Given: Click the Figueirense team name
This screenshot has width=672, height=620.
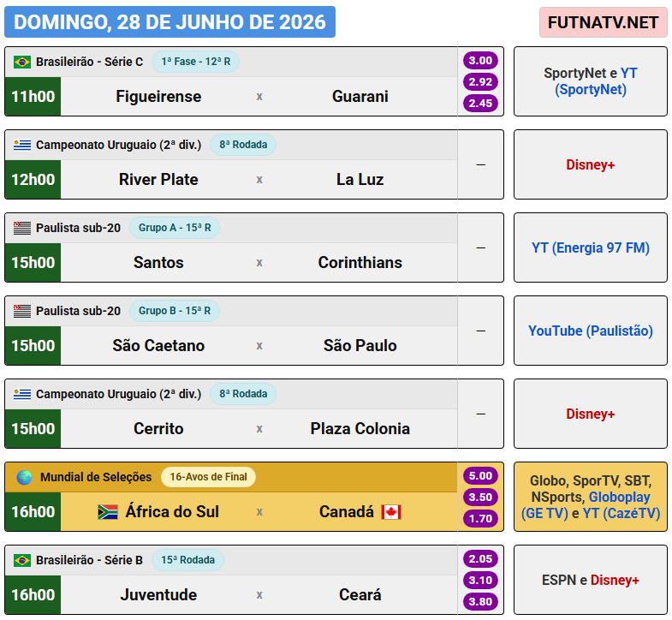Looking at the screenshot, I should click(x=158, y=97).
